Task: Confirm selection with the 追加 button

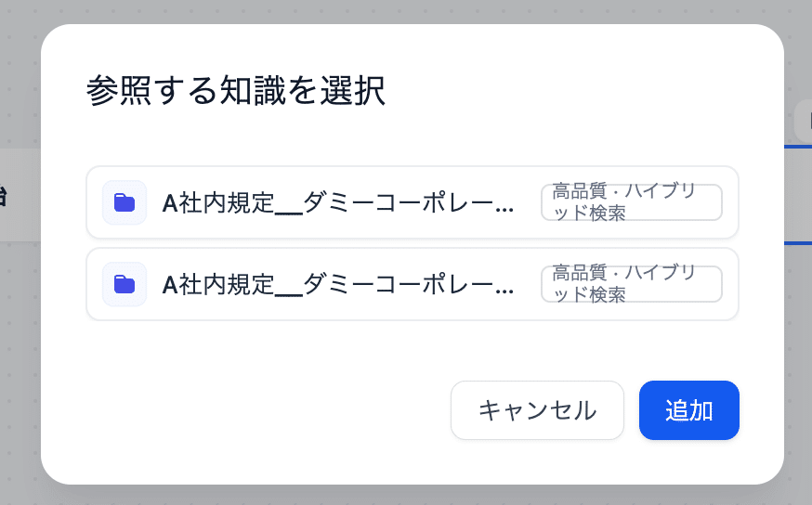Action: 688,410
